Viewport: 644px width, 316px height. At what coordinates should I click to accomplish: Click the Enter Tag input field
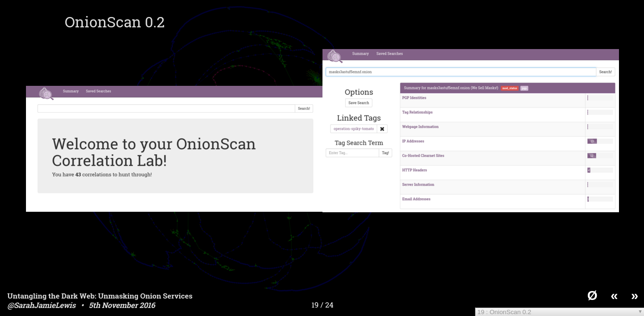[352, 153]
